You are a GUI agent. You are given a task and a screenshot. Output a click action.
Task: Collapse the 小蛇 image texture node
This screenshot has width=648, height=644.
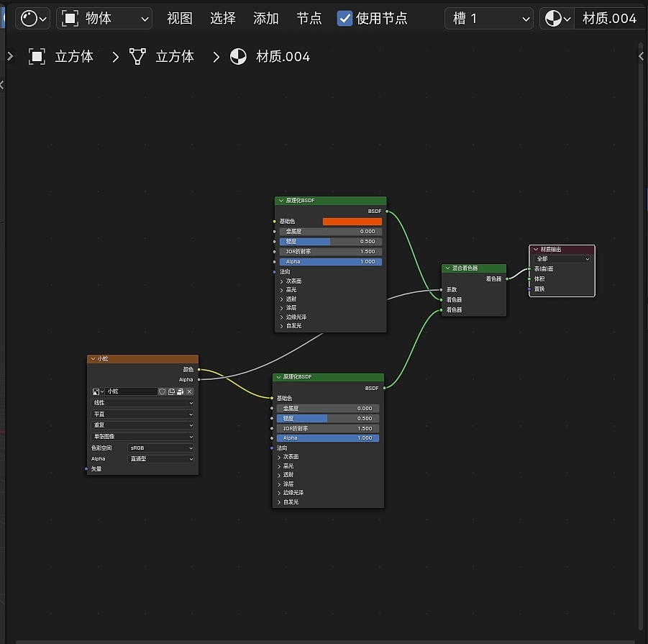tap(93, 359)
